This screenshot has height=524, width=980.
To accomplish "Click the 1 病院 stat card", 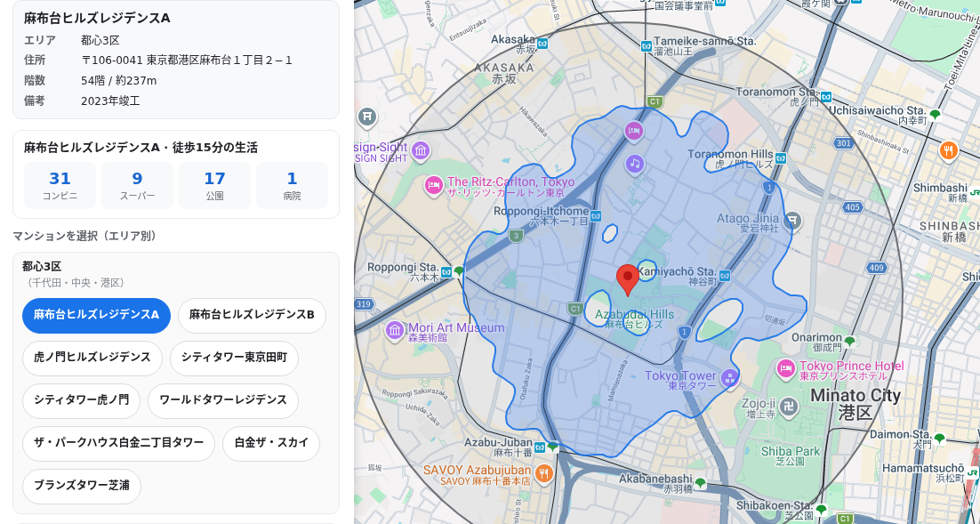I will pyautogui.click(x=292, y=185).
